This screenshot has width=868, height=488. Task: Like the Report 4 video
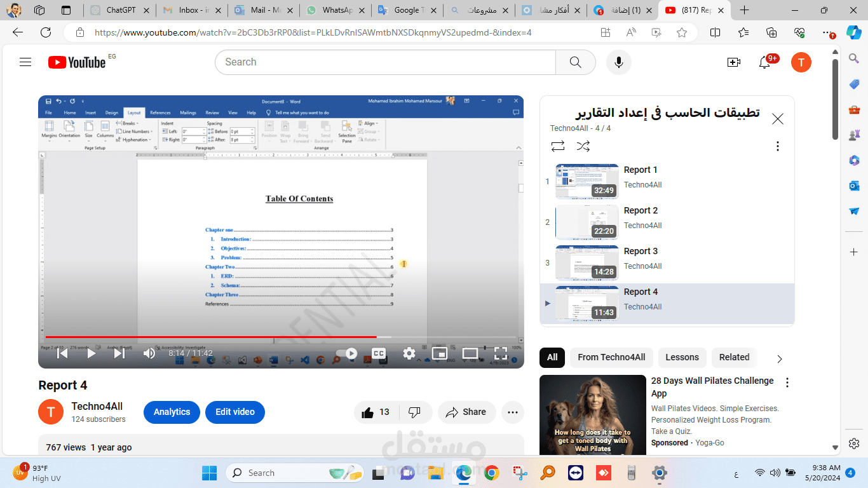pyautogui.click(x=376, y=412)
